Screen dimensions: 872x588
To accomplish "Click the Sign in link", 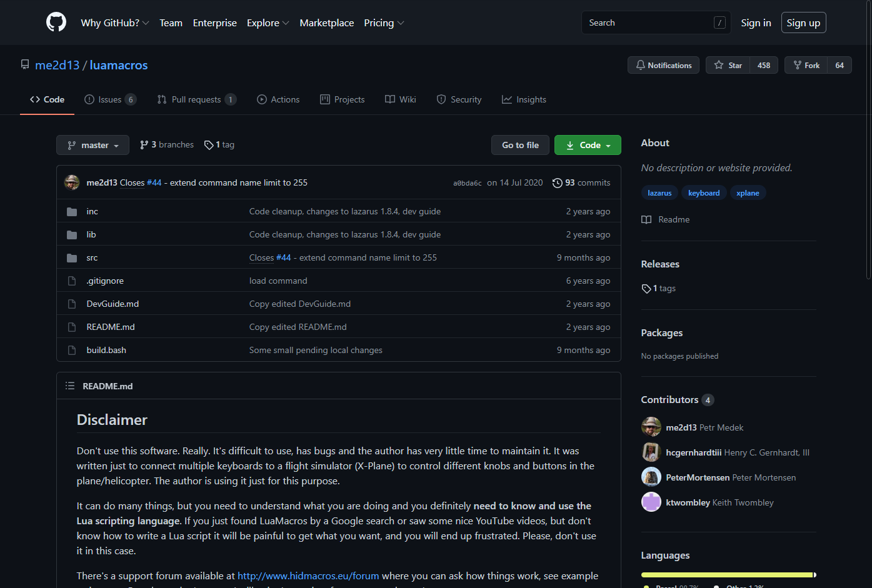I will (x=756, y=22).
